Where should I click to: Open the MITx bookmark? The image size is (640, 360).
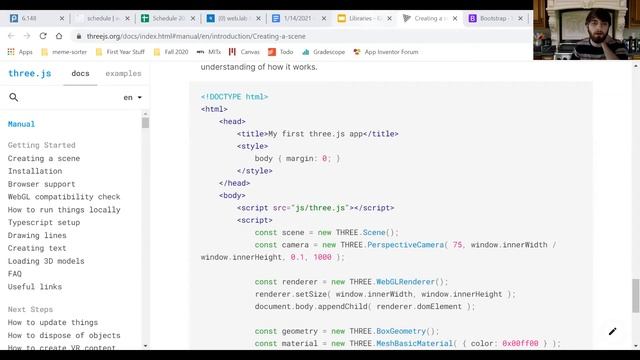[209, 52]
